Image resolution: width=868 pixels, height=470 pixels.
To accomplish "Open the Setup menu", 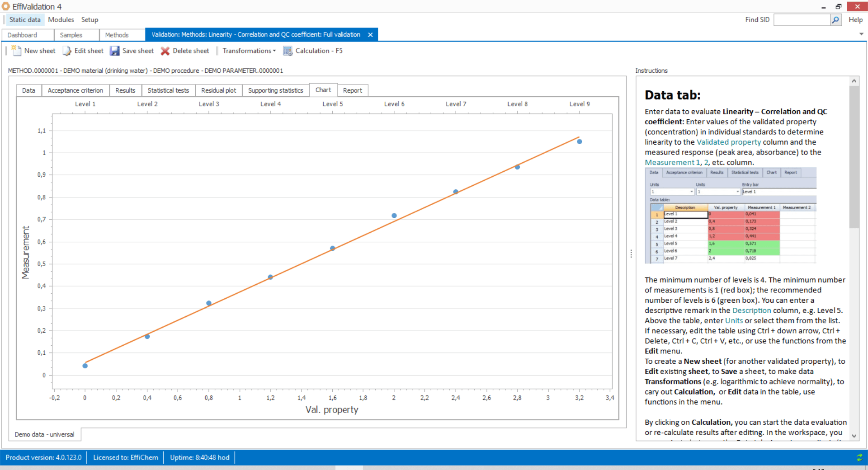I will click(90, 19).
